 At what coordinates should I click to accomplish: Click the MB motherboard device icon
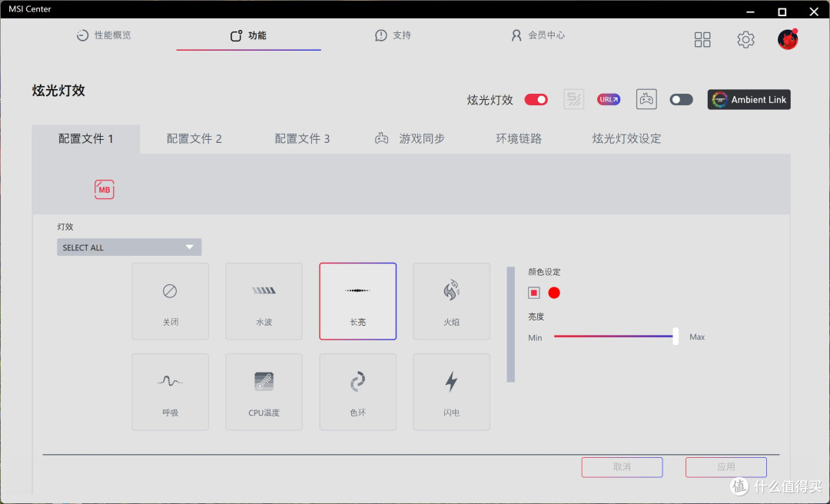pyautogui.click(x=105, y=190)
